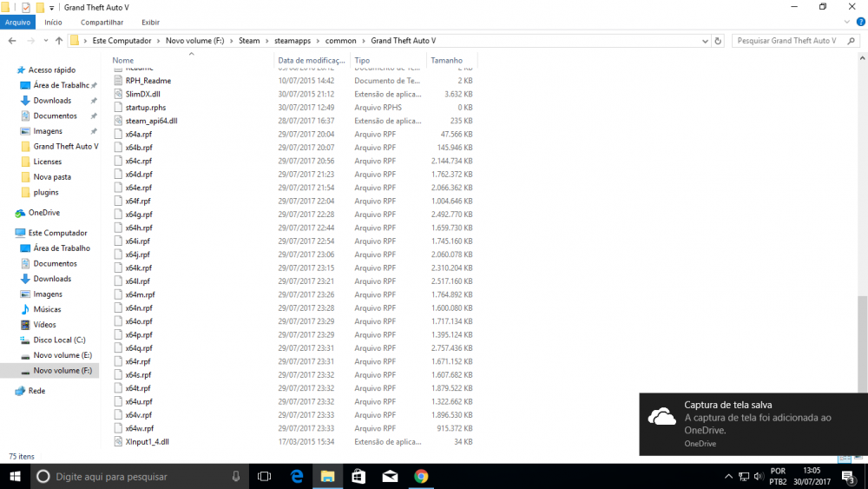This screenshot has height=489, width=868.
Task: Go up one folder level arrow
Action: click(59, 41)
